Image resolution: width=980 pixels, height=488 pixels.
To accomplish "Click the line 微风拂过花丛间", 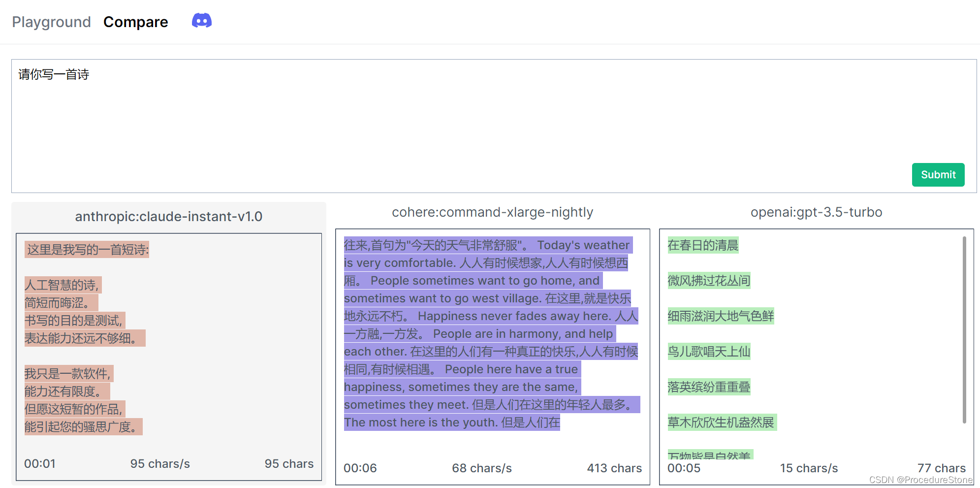I will point(709,281).
